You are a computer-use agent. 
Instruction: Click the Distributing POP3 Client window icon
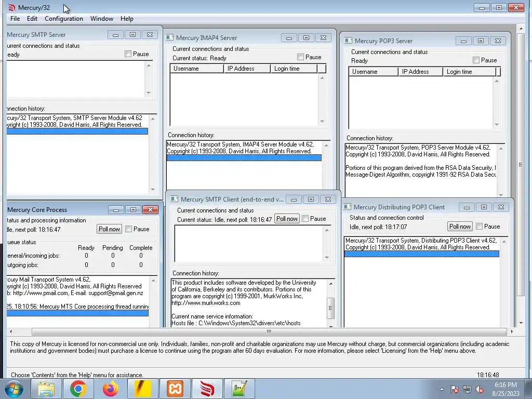[347, 207]
